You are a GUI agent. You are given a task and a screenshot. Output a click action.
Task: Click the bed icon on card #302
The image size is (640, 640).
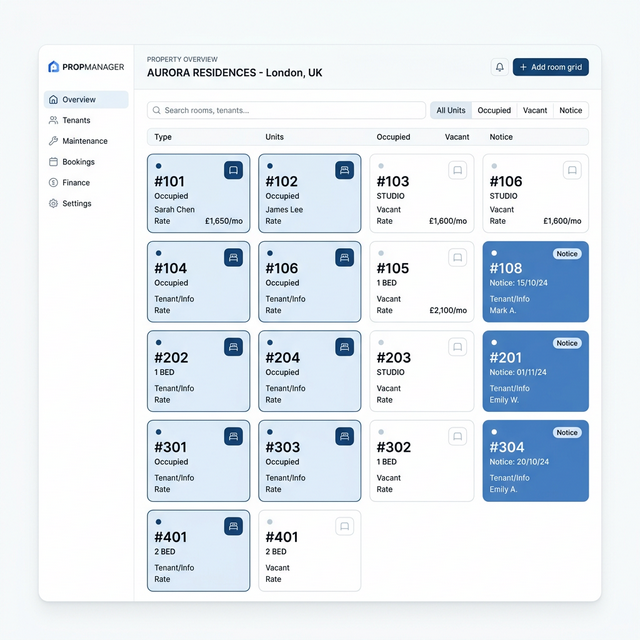(x=457, y=436)
